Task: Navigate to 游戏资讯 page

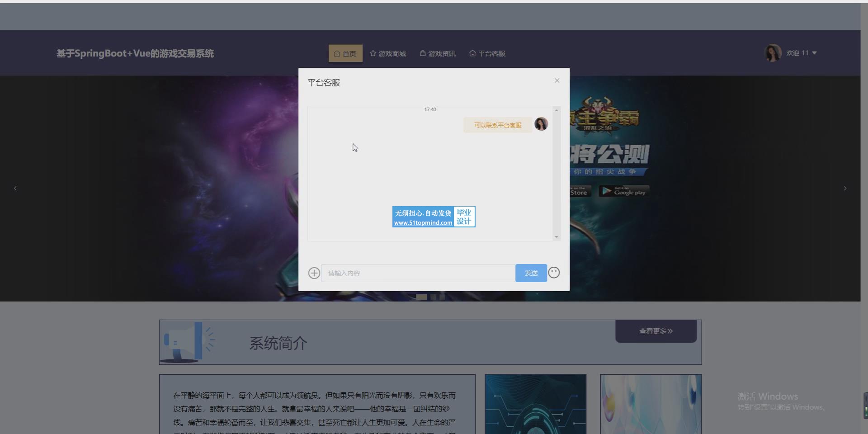Action: (x=438, y=53)
